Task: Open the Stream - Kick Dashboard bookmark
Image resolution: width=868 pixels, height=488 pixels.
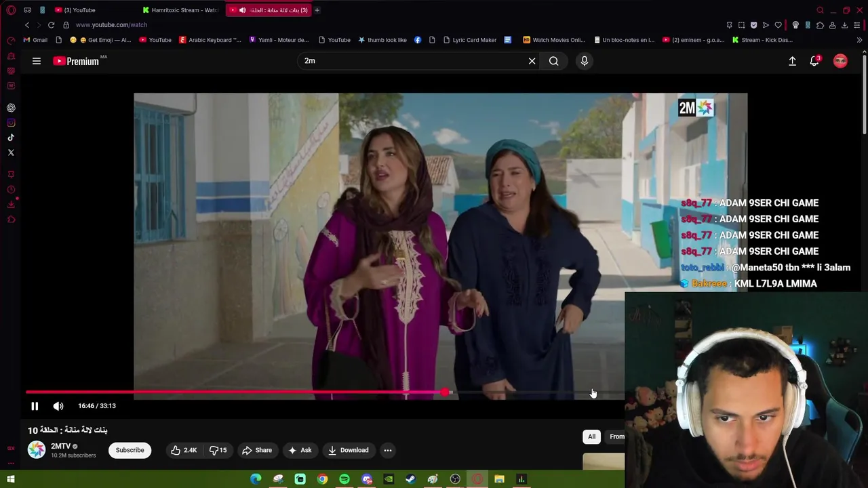Action: click(762, 40)
